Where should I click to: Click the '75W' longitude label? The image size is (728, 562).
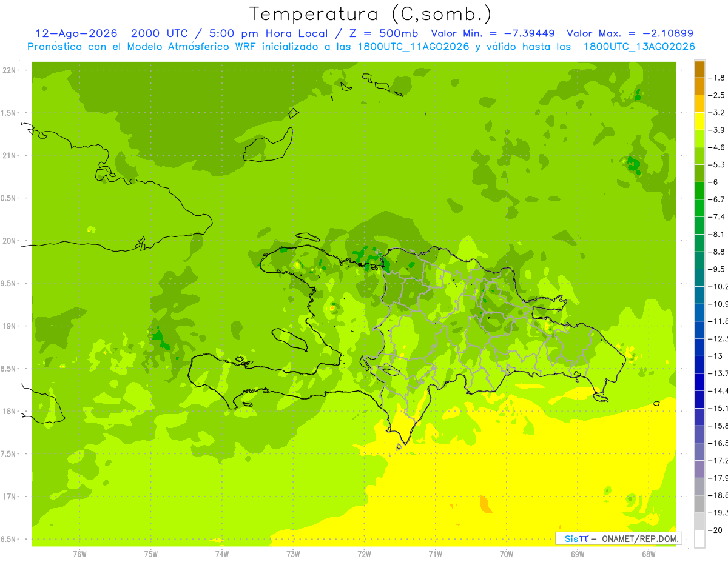click(x=150, y=554)
